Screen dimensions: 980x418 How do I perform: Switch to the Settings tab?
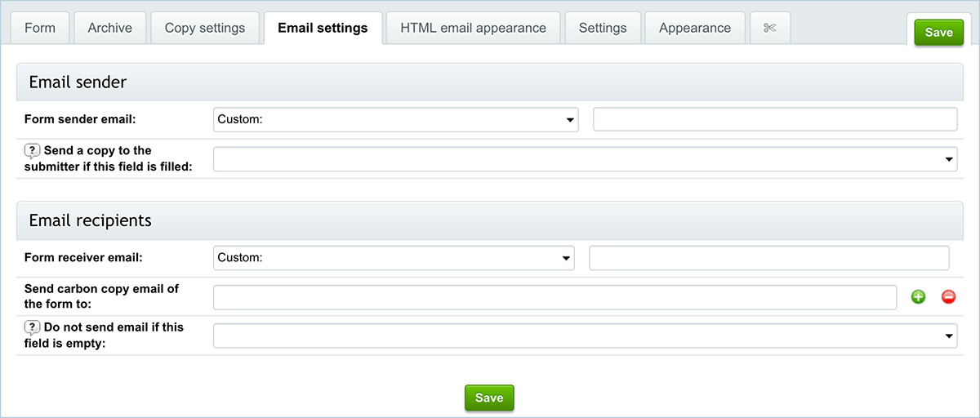tap(602, 28)
